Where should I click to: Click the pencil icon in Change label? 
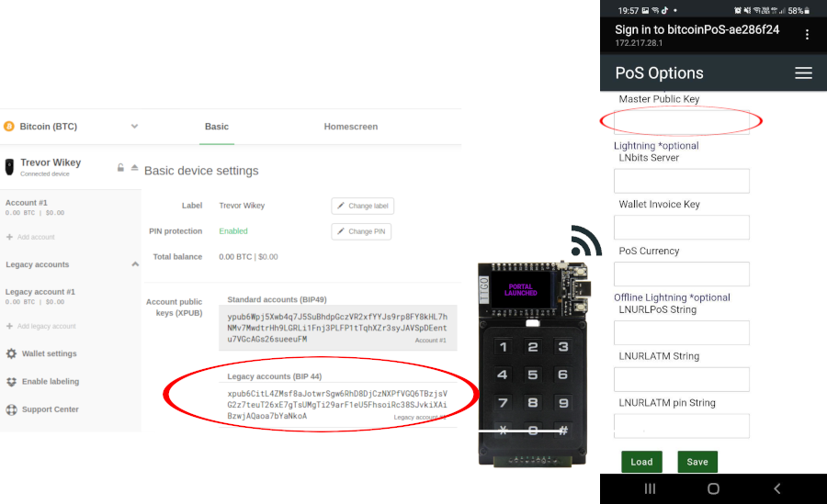coord(341,206)
